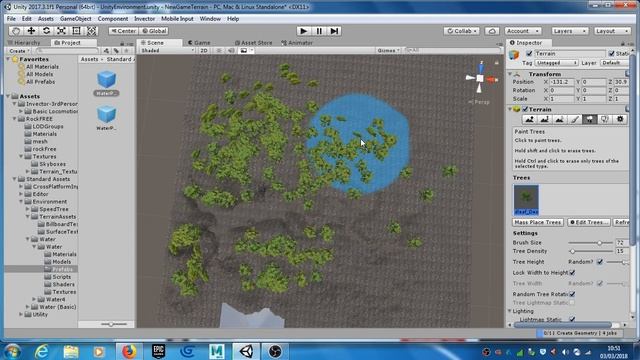This screenshot has height=360, width=640.
Task: Search assets by type icon
Action: 106,51
